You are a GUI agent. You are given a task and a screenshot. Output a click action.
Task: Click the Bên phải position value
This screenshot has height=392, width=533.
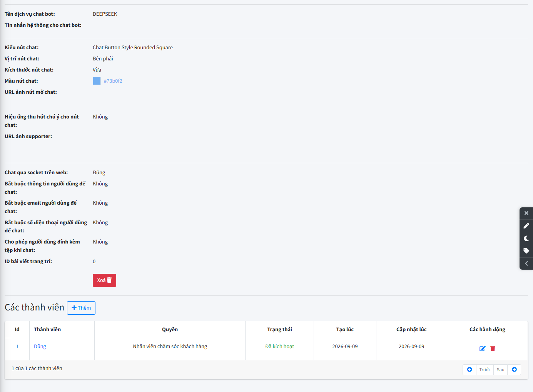point(103,59)
